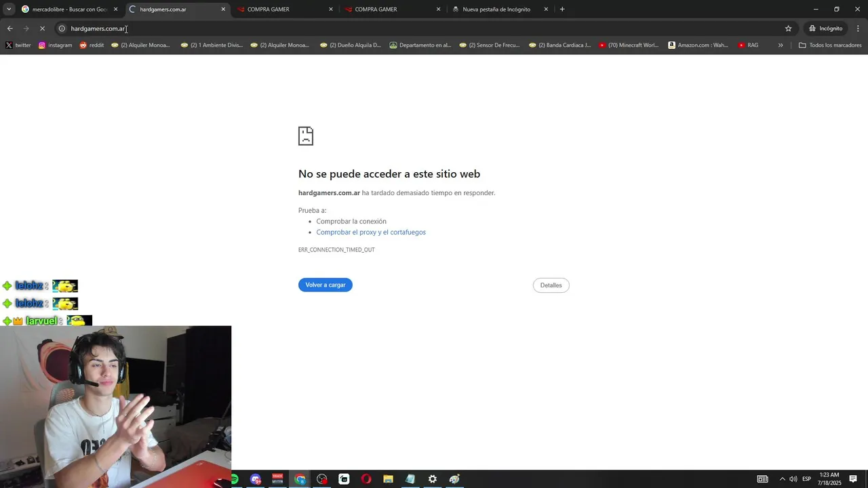Open Paint from the taskbar
Viewport: 868px width, 488px height.
pyautogui.click(x=454, y=479)
